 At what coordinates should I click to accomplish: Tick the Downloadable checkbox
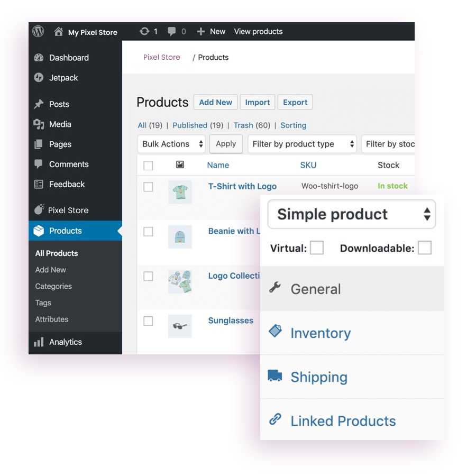click(x=424, y=248)
